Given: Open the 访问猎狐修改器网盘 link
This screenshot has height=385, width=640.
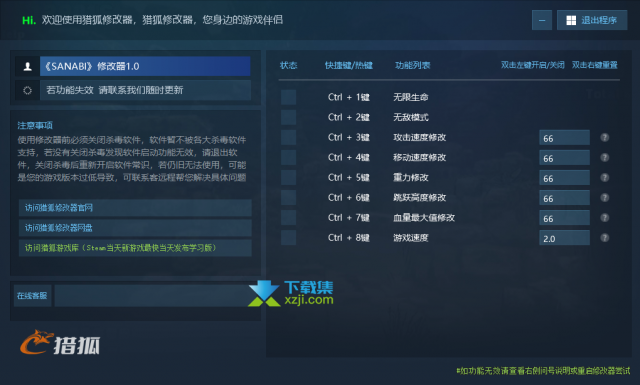Looking at the screenshot, I should coord(135,228).
